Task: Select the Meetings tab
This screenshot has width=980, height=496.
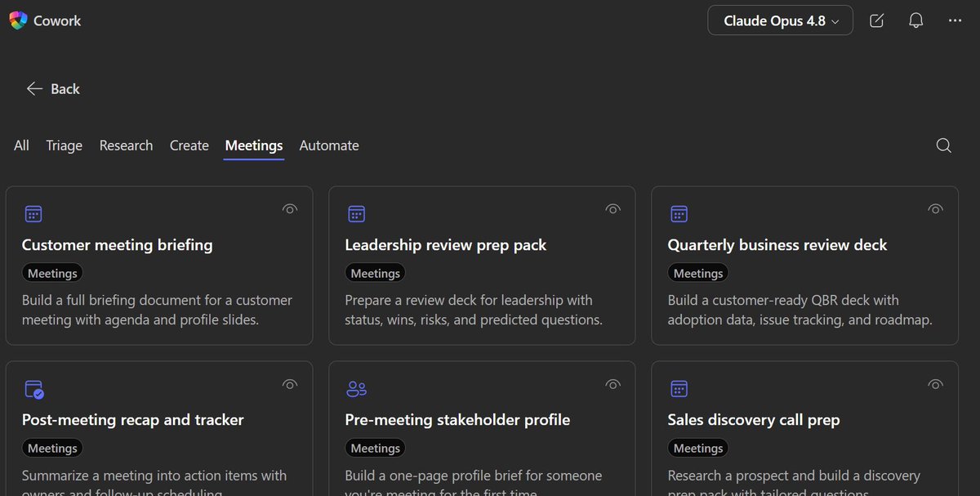Action: tap(254, 145)
